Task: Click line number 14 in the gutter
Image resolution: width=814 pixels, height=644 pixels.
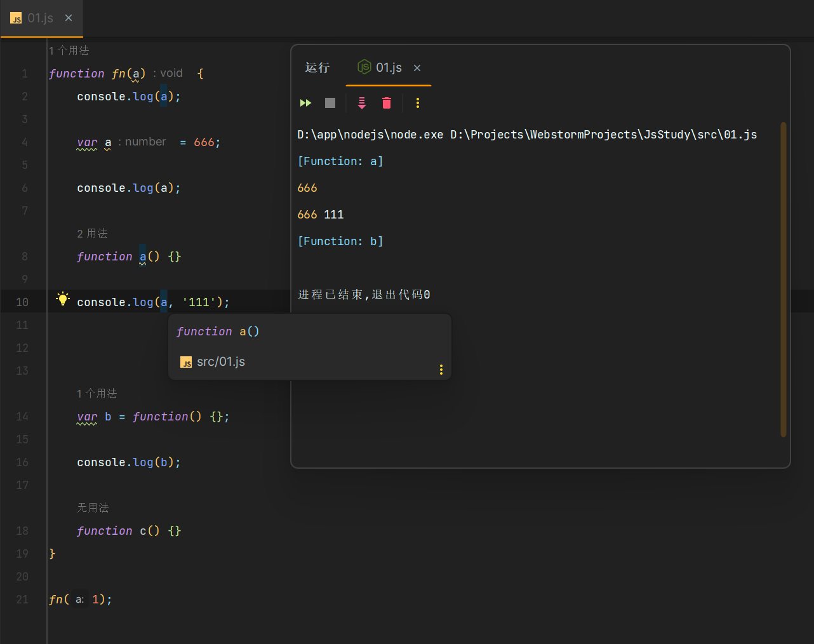Action: click(22, 417)
